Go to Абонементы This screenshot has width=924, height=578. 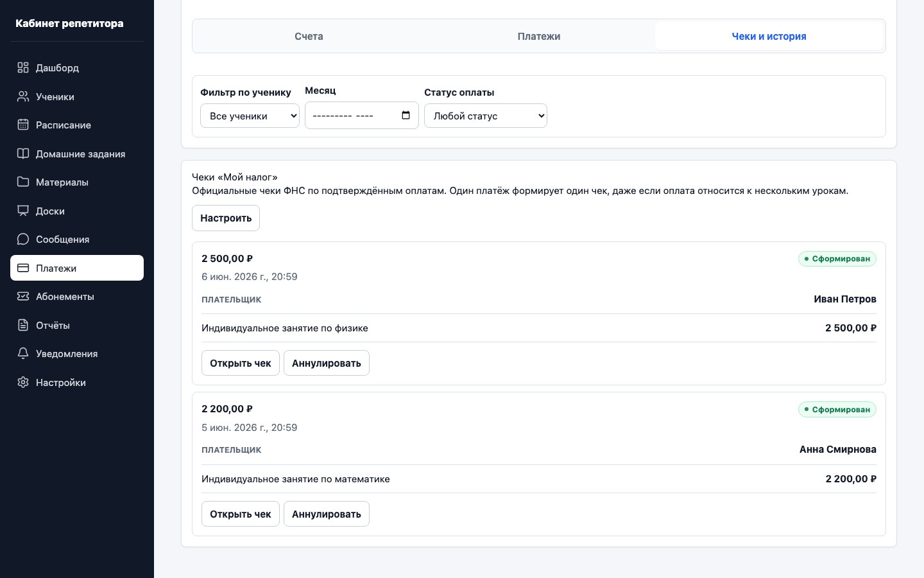(77, 296)
